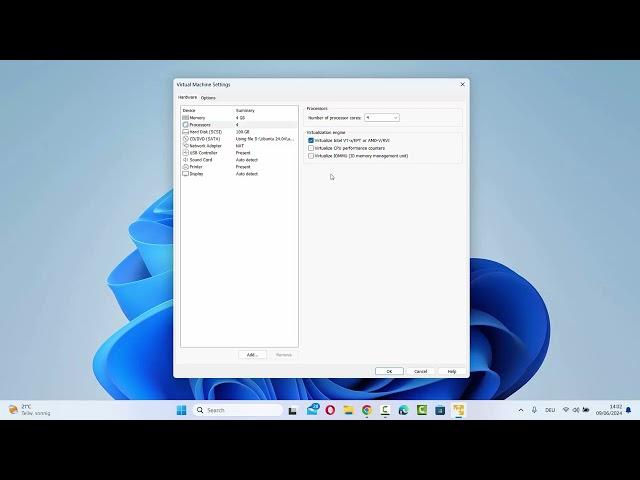Open the network and volume quick settings
Viewport: 640px width, 480px height.
576,410
